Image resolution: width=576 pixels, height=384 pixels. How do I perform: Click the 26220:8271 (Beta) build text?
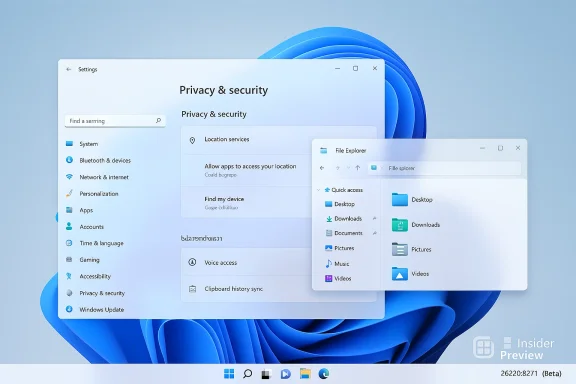531,373
